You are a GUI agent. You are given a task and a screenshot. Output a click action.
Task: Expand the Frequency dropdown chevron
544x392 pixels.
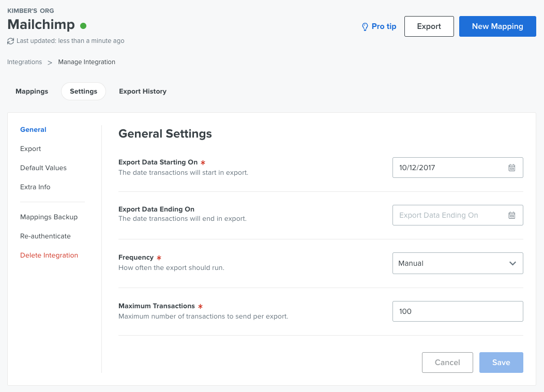[x=512, y=263]
